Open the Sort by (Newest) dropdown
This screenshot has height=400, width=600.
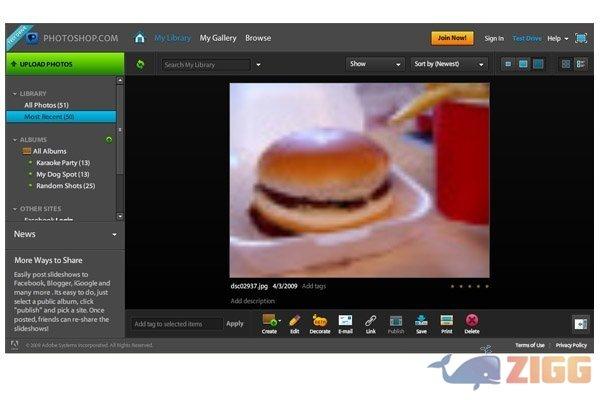pyautogui.click(x=449, y=64)
